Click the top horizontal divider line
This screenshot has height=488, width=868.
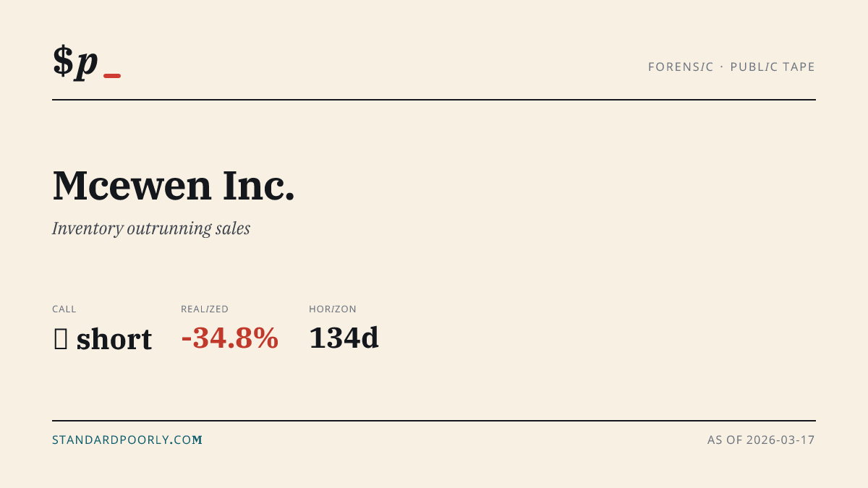coord(434,100)
